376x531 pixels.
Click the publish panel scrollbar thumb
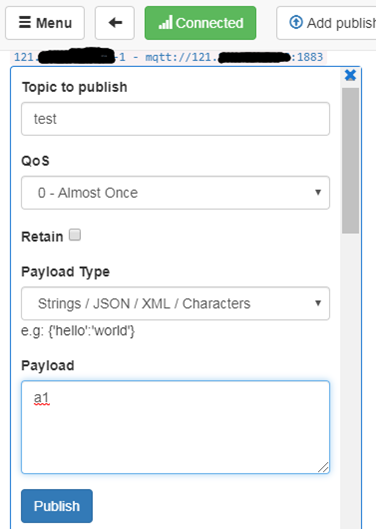pos(350,161)
